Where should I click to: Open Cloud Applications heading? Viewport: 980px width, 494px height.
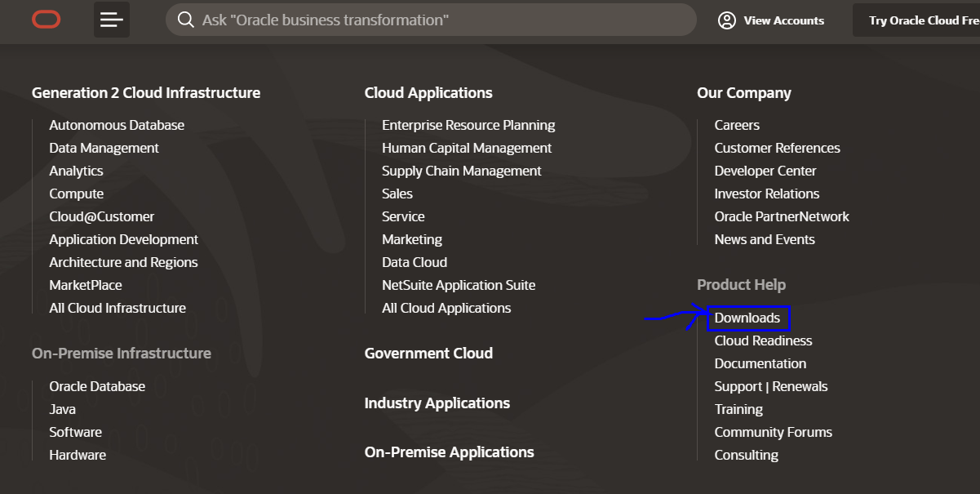428,93
